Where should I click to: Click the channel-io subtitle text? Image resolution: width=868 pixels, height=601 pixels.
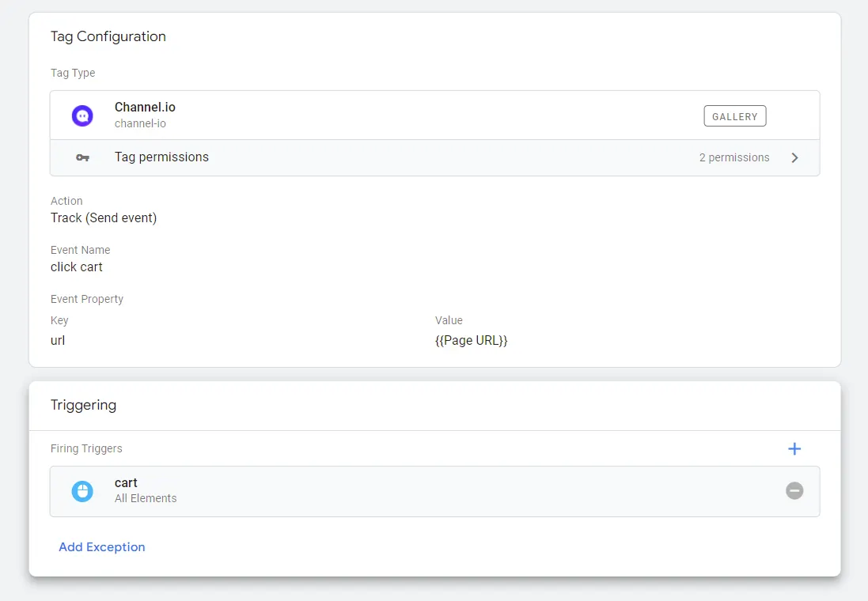point(140,123)
